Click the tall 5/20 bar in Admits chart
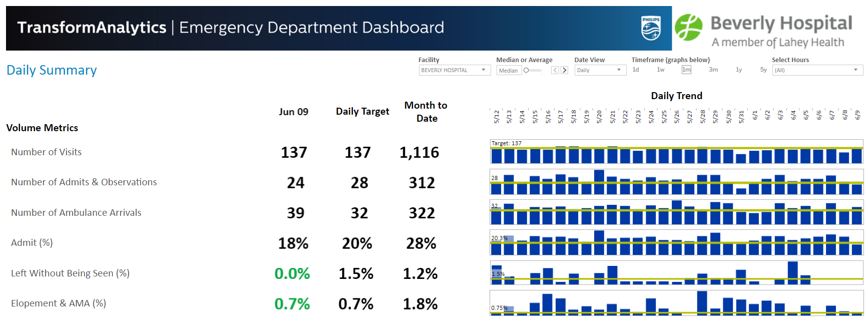The height and width of the screenshot is (322, 868). pyautogui.click(x=599, y=182)
